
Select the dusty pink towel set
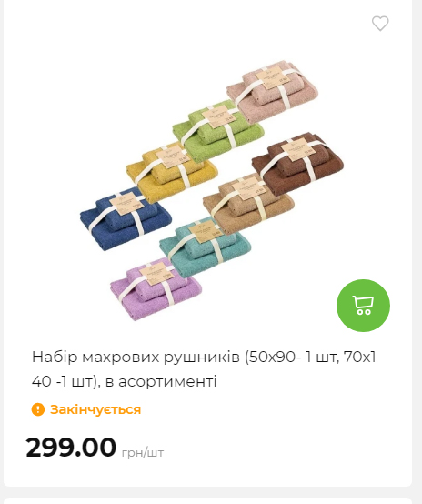[x=273, y=90]
